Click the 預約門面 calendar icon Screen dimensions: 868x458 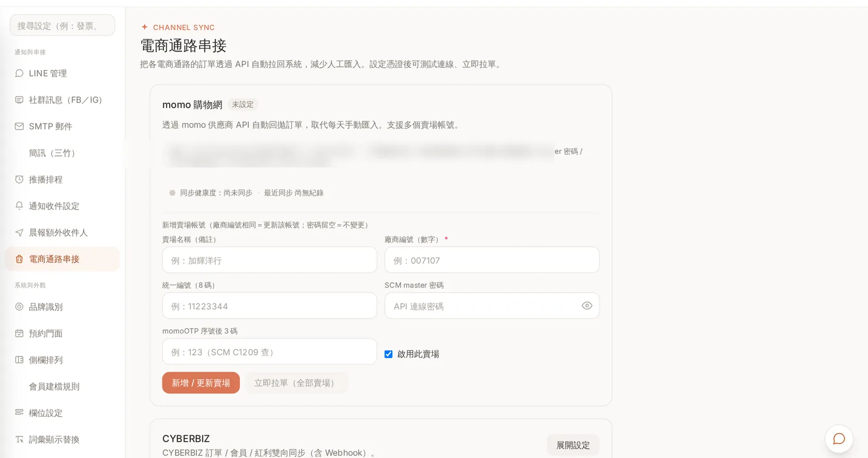pos(20,334)
